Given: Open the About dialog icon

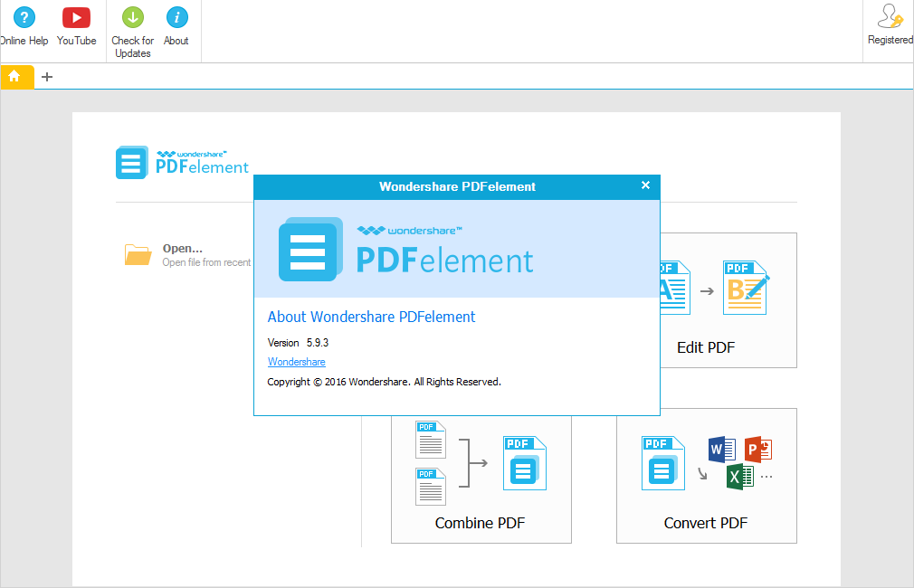Looking at the screenshot, I should [176, 16].
